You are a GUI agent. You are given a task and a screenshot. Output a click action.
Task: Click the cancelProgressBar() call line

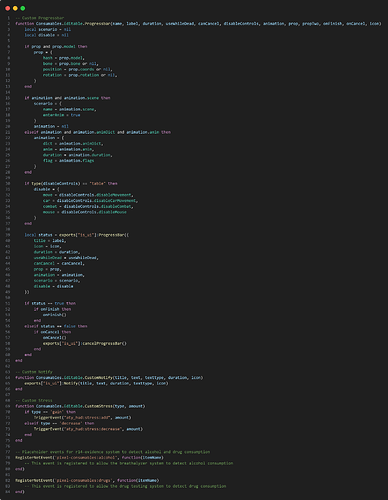[x=85, y=343]
